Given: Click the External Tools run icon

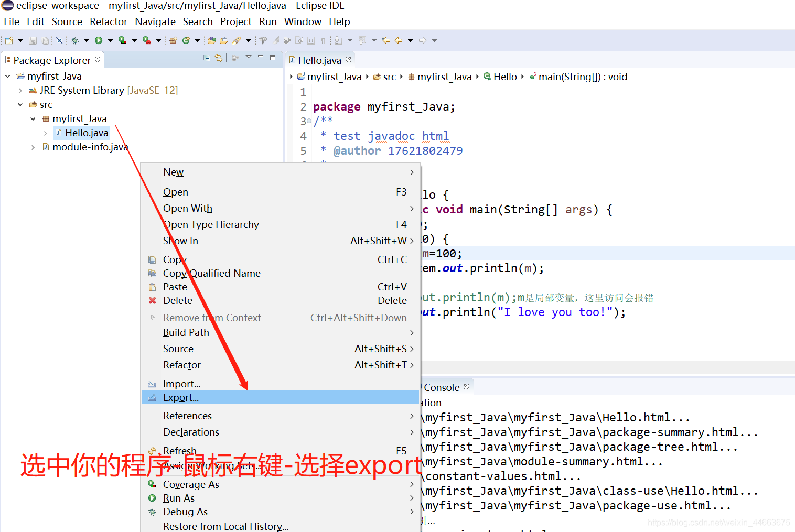Looking at the screenshot, I should point(147,40).
